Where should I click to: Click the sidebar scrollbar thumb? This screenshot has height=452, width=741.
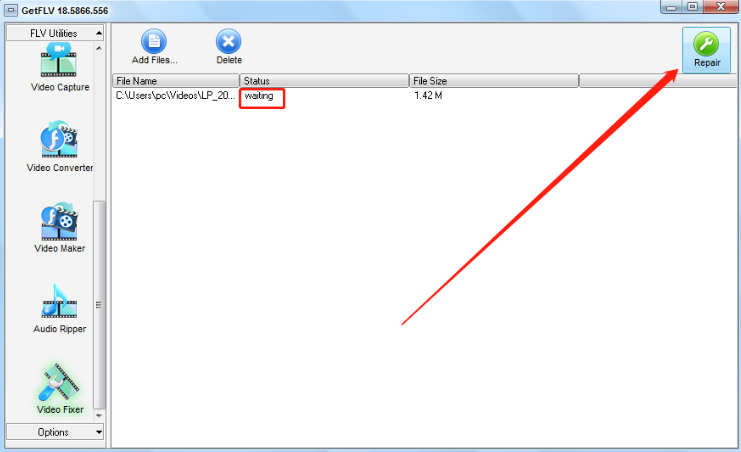click(99, 305)
